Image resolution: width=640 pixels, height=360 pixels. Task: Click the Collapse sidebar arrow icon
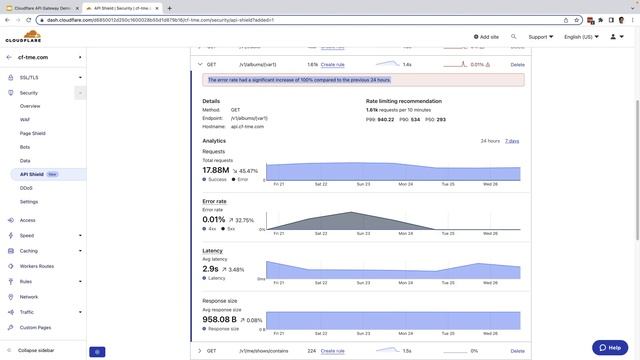(x=9, y=351)
